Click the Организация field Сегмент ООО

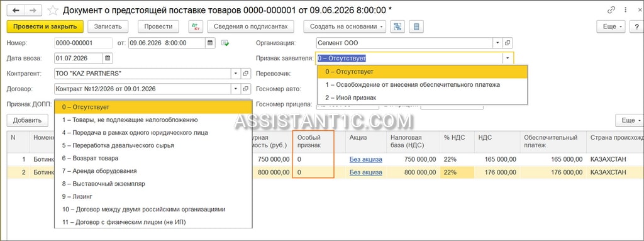pos(404,43)
